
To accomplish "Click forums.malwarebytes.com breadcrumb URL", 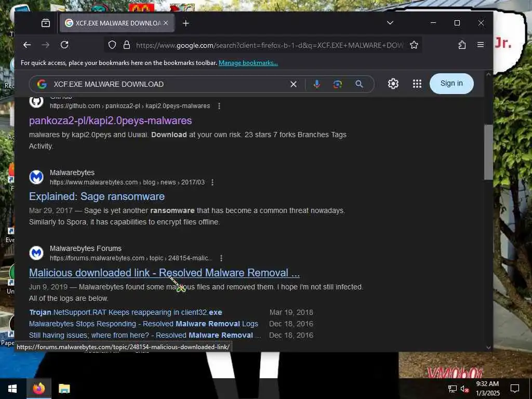I will [x=131, y=258].
